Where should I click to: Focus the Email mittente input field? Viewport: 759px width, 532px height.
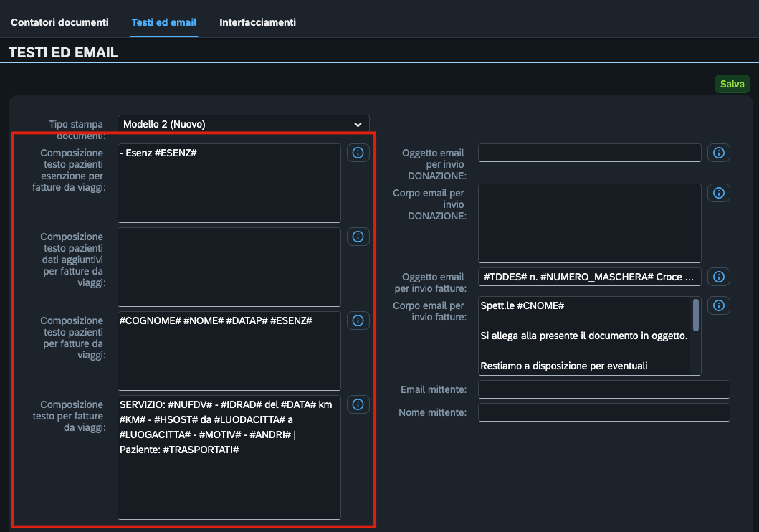(603, 389)
